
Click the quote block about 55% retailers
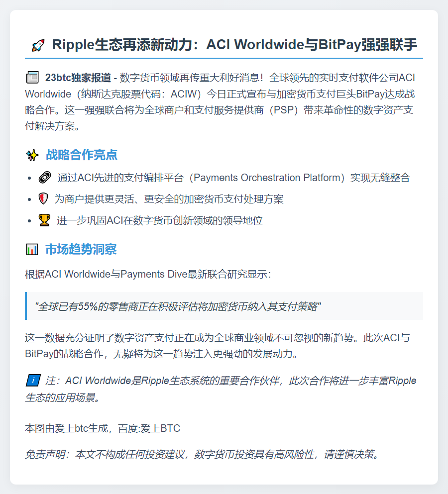point(224,306)
